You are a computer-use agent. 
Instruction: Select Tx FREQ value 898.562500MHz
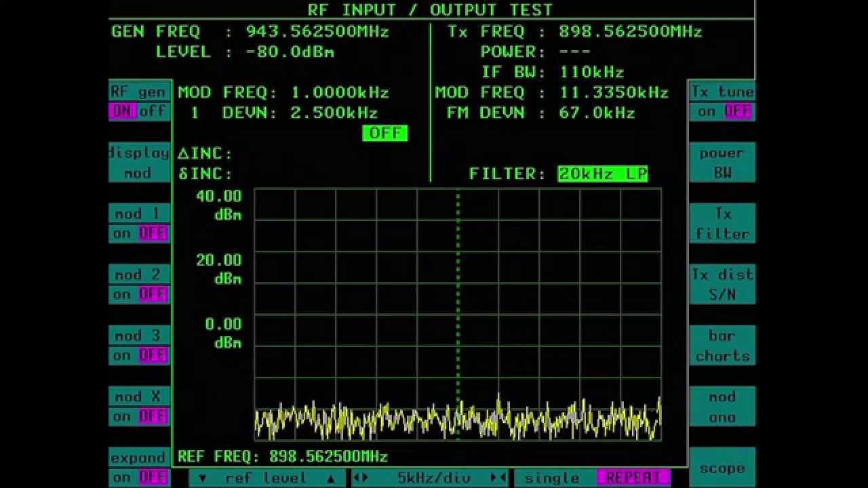click(631, 32)
